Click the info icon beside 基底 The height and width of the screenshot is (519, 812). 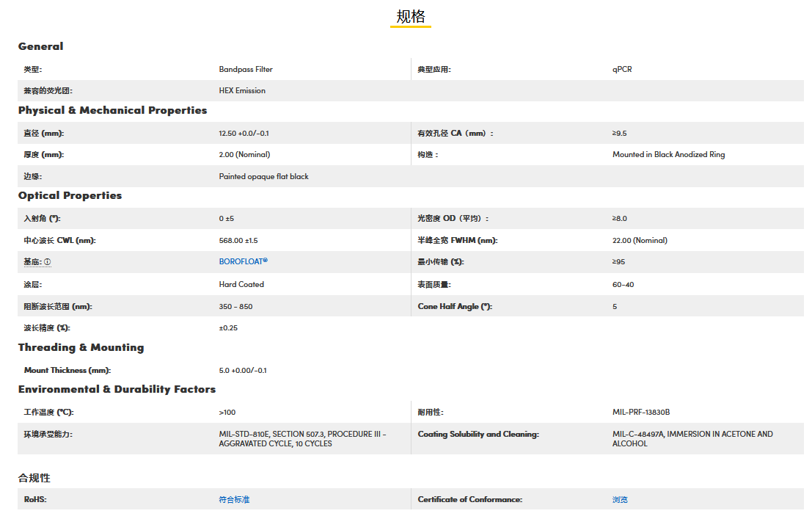click(x=48, y=262)
